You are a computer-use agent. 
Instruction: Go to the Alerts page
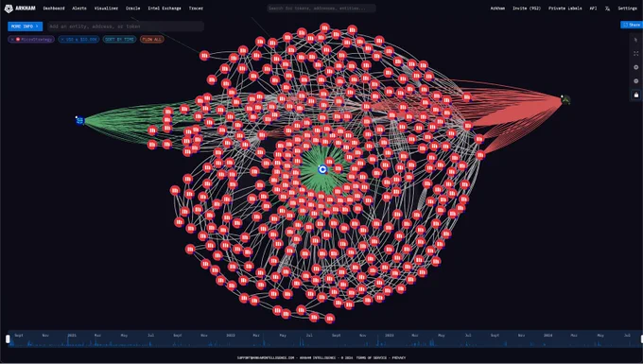point(79,9)
